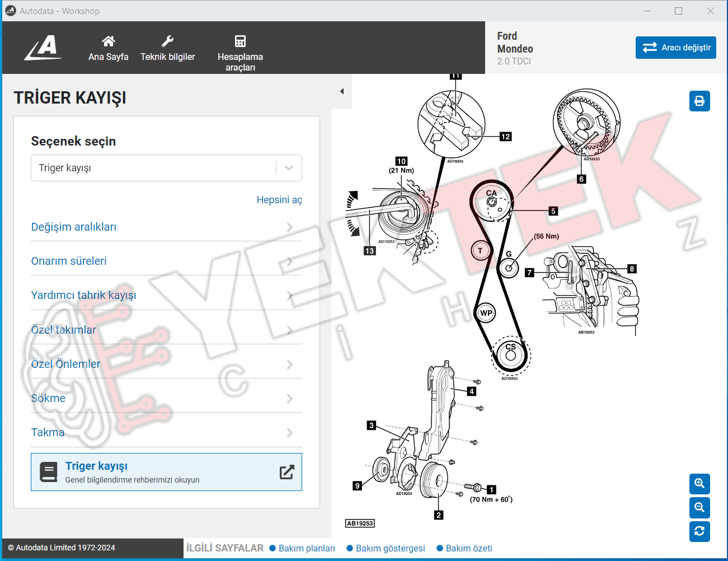
Task: Open Hesaplama araçları calculator icon
Action: (240, 41)
